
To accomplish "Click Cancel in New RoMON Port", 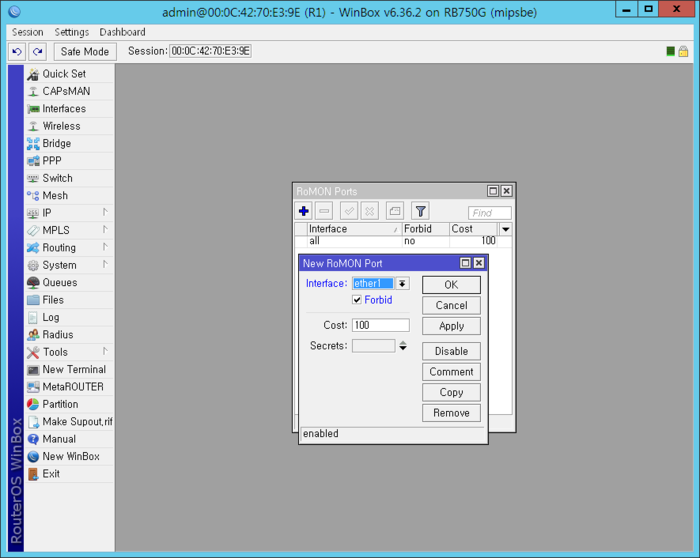I will tap(451, 305).
